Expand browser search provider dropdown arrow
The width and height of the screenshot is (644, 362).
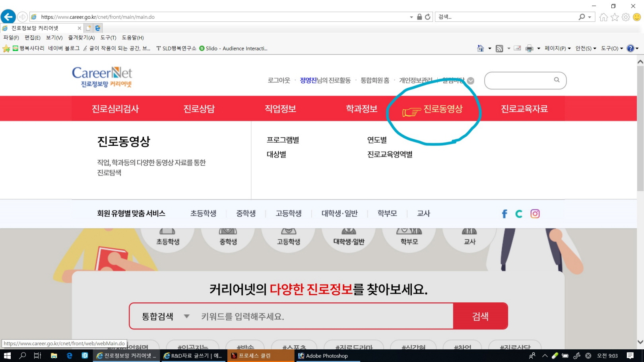(x=590, y=17)
